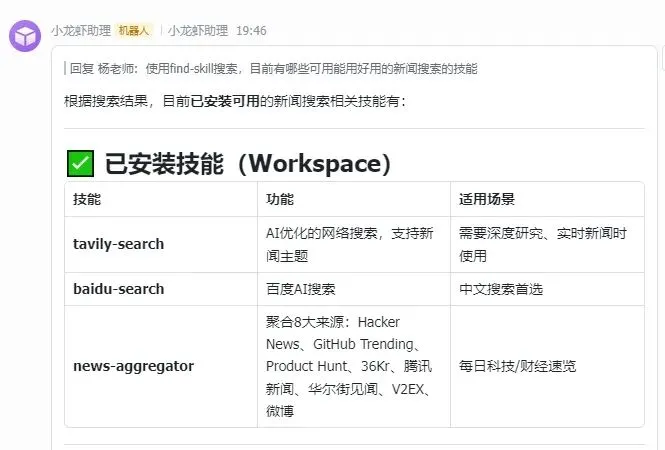The height and width of the screenshot is (450, 665).
Task: Click the 聚合8大来源 description cell
Action: click(354, 366)
